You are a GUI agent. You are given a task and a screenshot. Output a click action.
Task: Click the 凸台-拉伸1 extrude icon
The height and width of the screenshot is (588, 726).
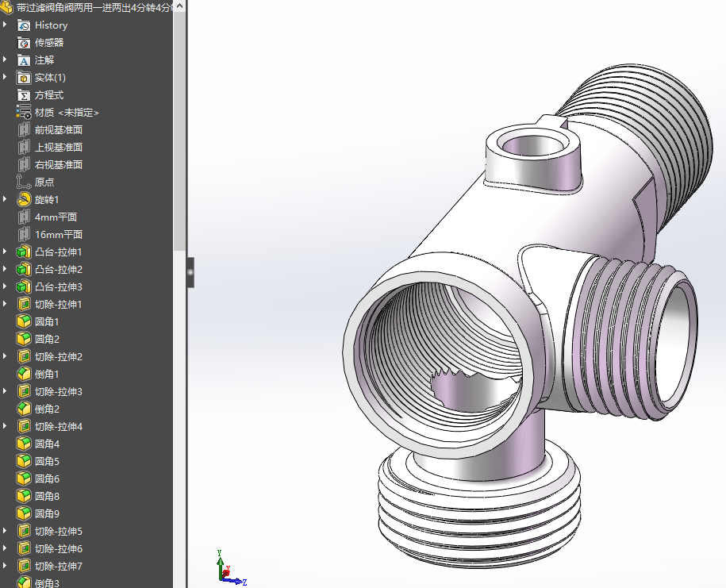click(24, 252)
